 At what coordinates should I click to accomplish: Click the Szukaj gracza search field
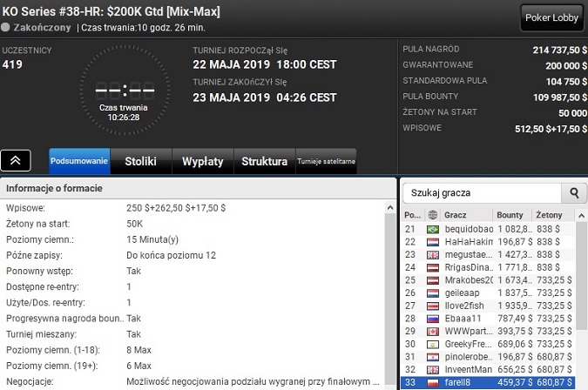click(482, 193)
